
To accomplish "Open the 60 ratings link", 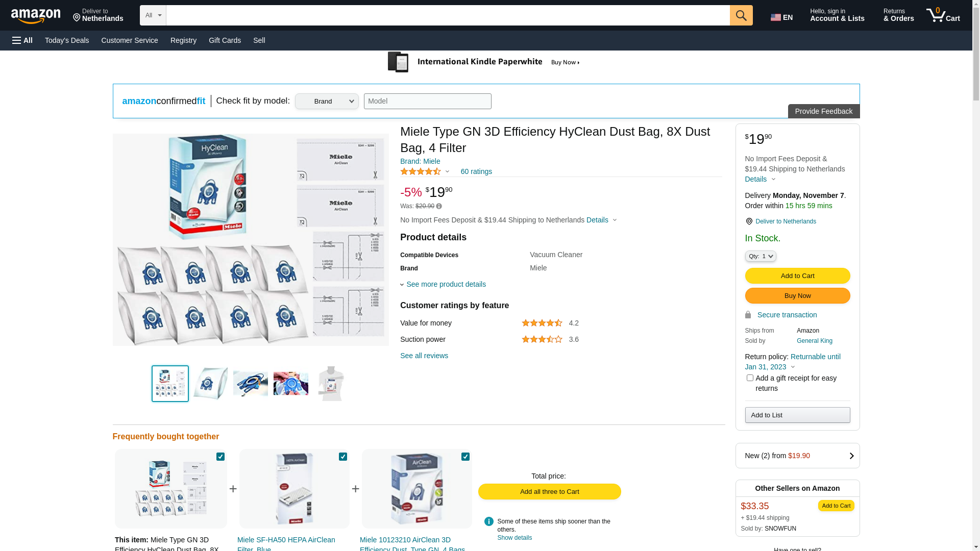I will 476,172.
